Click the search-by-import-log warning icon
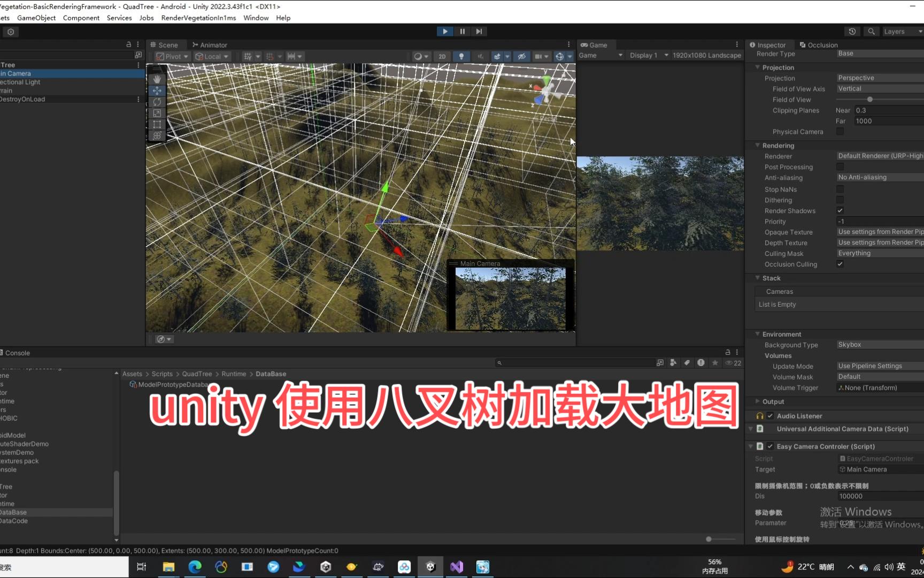The width and height of the screenshot is (924, 578). [x=701, y=363]
